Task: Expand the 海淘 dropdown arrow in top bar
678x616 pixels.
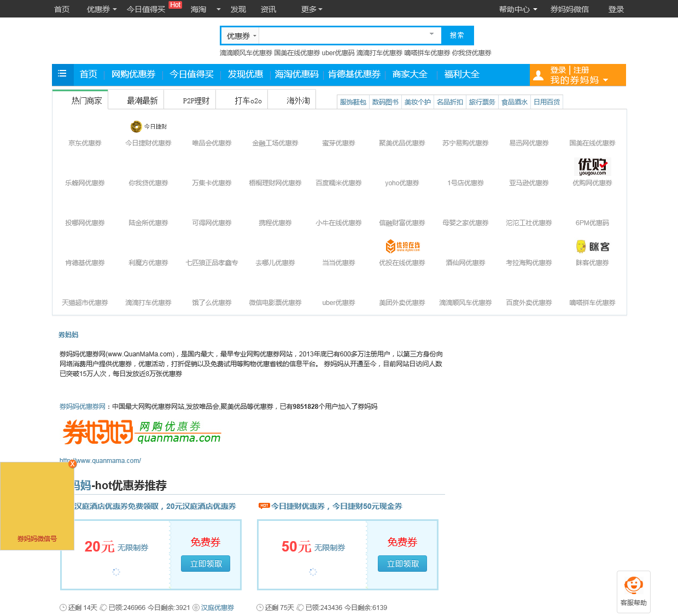Action: 219,9
